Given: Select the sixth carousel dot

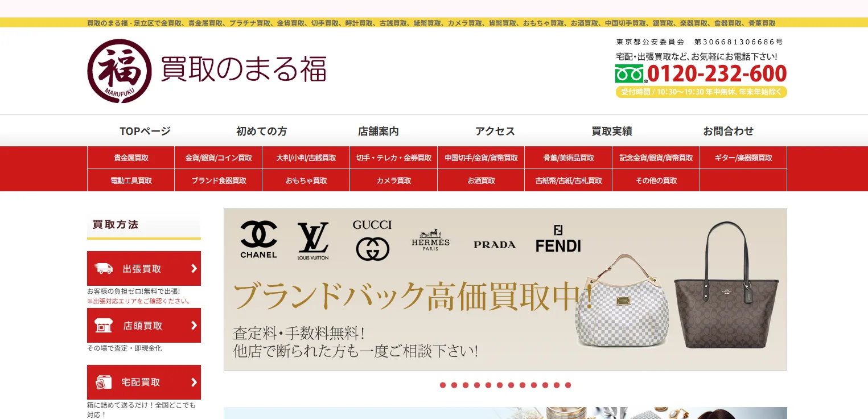Looking at the screenshot, I should click(x=500, y=385).
